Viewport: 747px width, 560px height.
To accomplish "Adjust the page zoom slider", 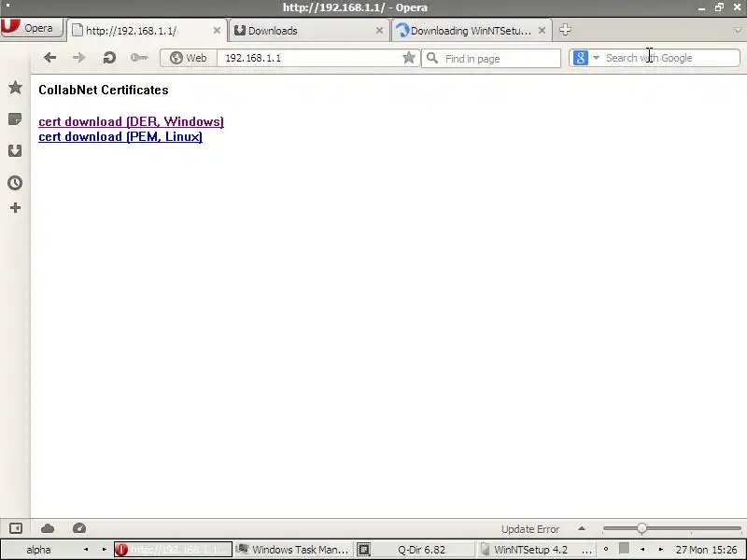I will tap(671, 528).
